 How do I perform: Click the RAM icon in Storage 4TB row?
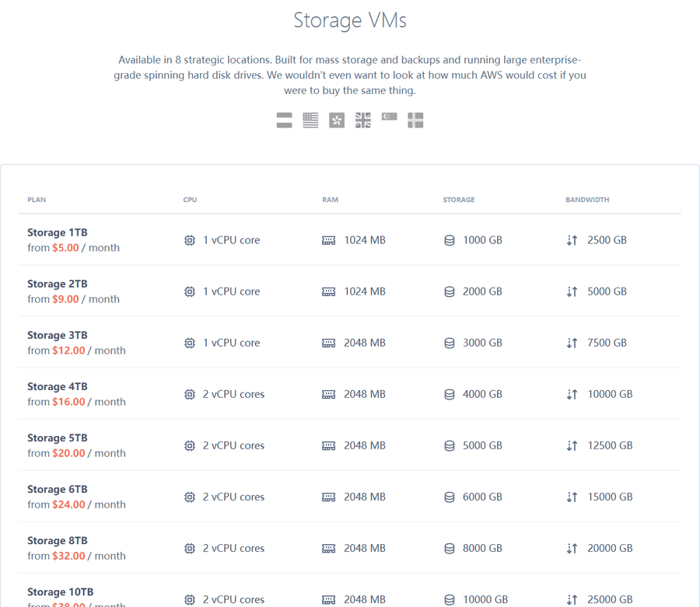328,395
